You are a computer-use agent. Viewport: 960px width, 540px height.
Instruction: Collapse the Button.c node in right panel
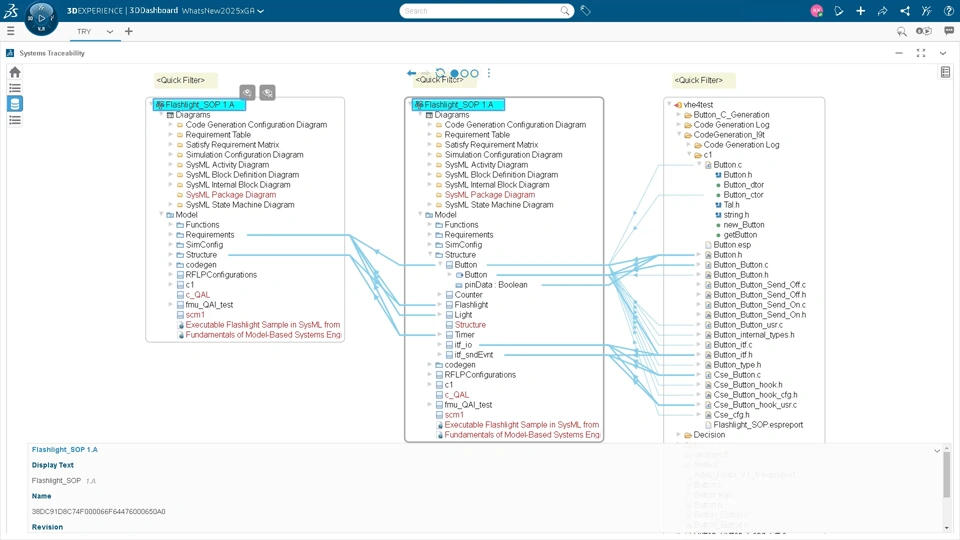pos(699,165)
